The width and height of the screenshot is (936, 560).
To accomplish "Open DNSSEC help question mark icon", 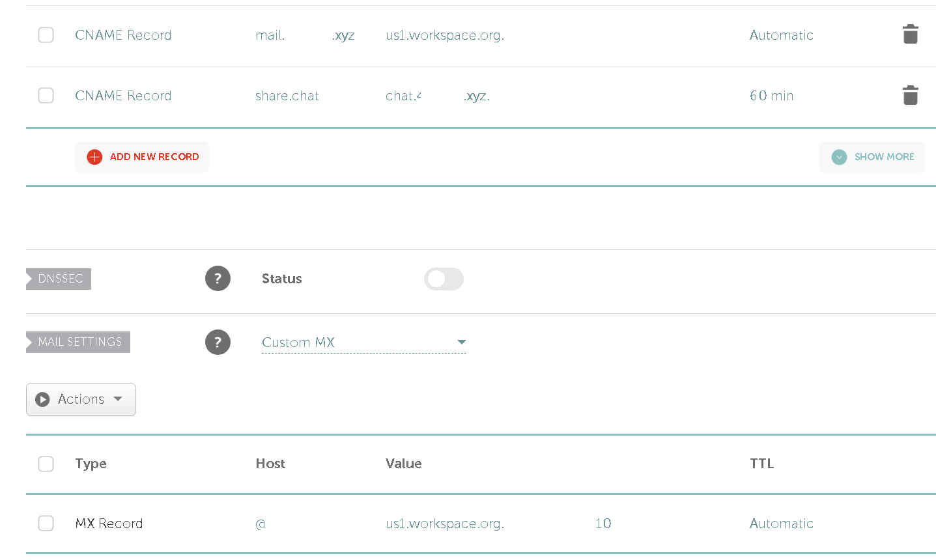I will pos(218,279).
